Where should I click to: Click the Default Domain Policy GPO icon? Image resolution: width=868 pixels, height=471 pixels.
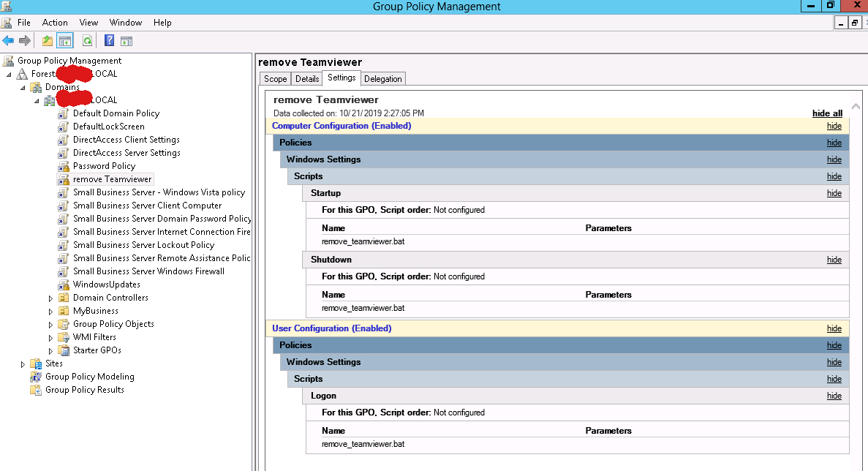(x=64, y=113)
